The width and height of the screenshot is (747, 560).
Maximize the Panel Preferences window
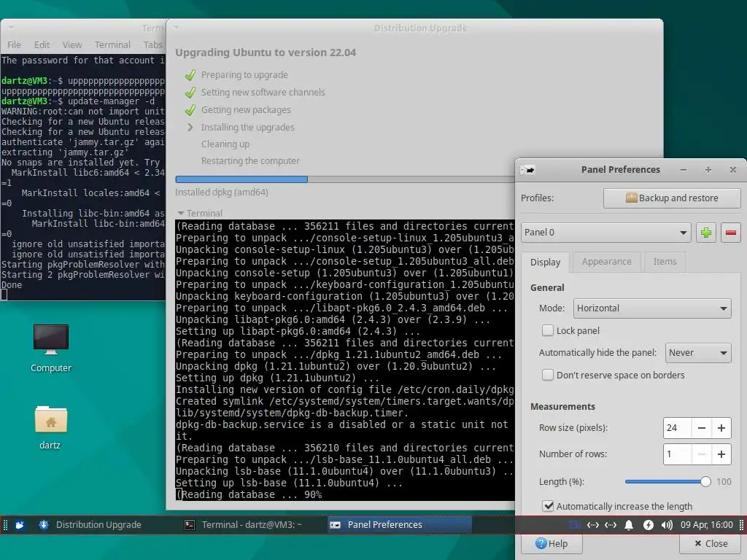(x=708, y=170)
